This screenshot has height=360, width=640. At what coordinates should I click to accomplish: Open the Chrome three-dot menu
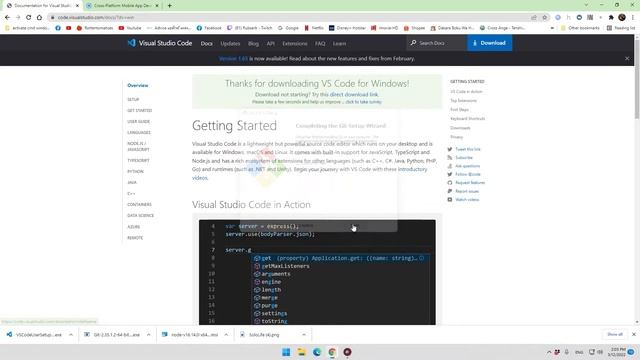tap(633, 18)
